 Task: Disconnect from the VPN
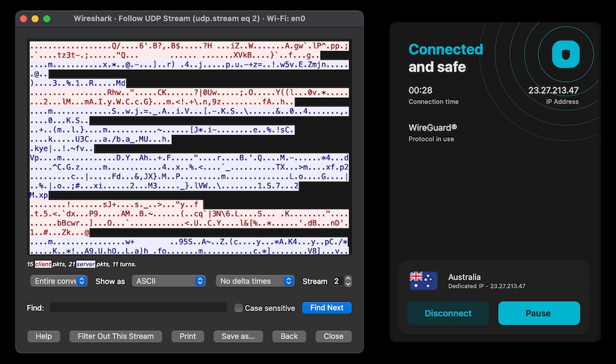pyautogui.click(x=448, y=314)
